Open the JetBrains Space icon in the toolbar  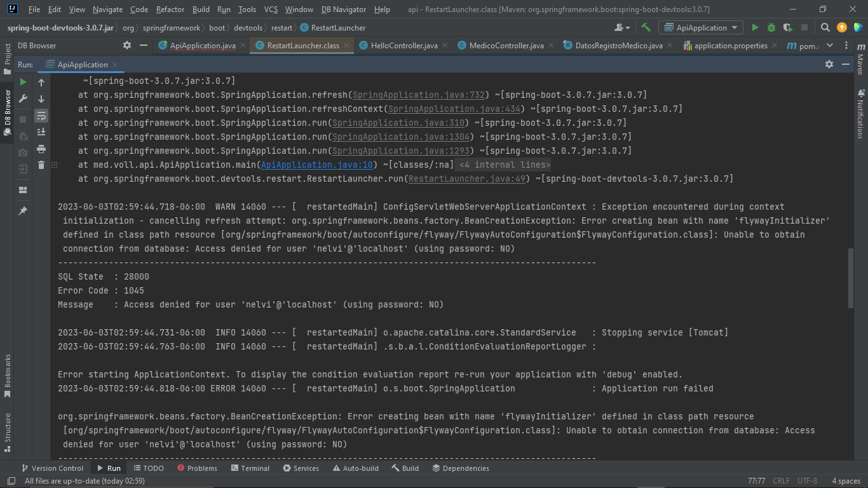tap(858, 27)
